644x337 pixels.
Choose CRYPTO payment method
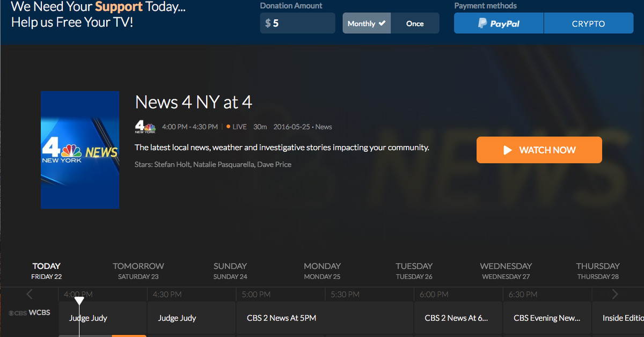[x=588, y=24]
